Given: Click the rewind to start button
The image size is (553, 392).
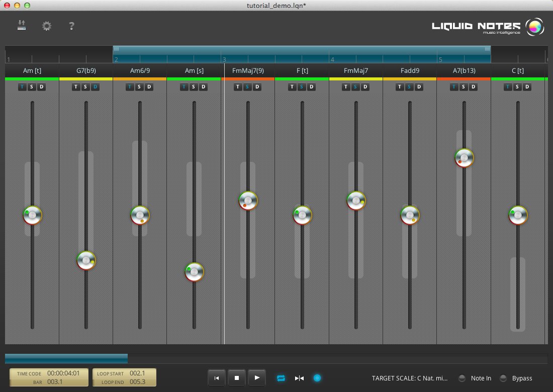Looking at the screenshot, I should (217, 378).
